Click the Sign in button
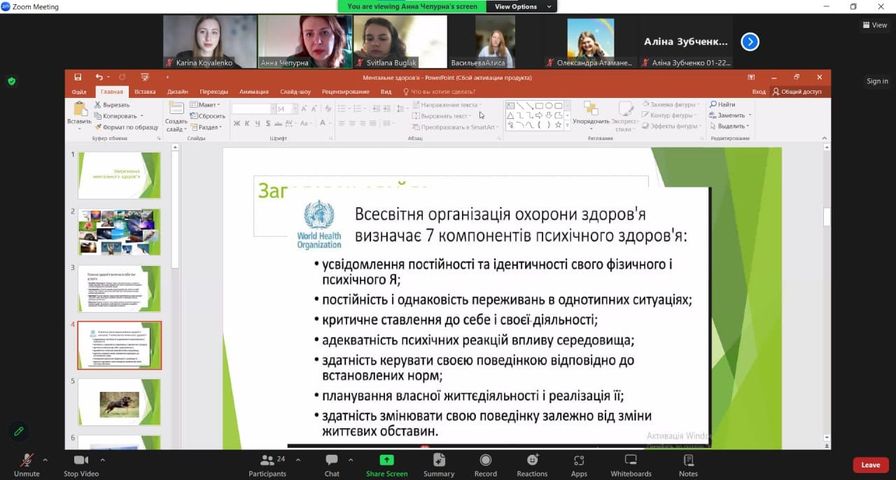 click(877, 81)
